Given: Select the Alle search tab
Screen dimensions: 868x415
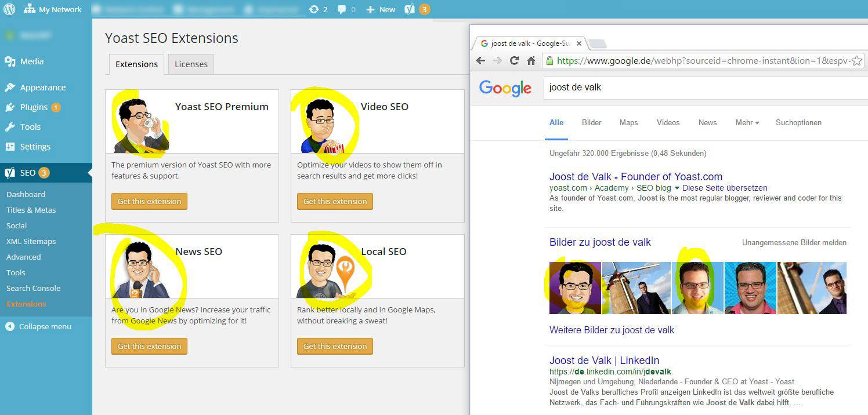Looking at the screenshot, I should tap(556, 123).
